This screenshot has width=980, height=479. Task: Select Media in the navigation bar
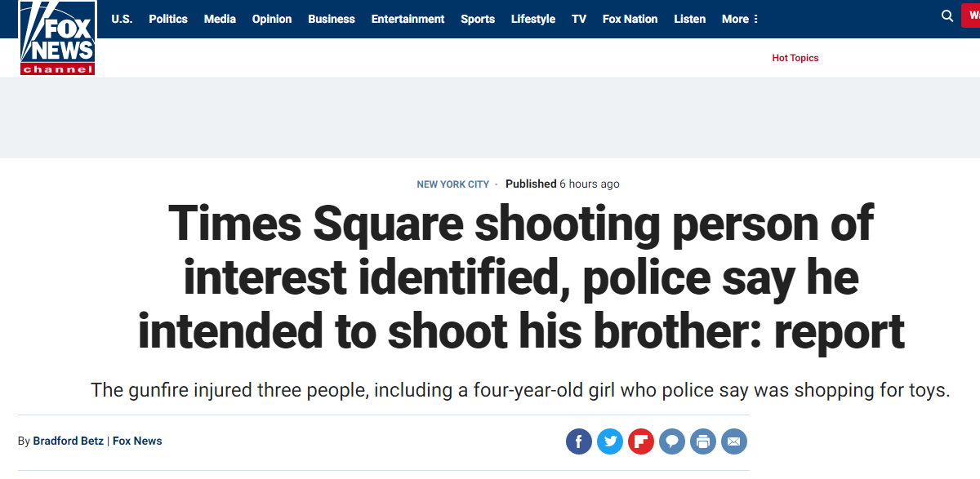click(220, 19)
